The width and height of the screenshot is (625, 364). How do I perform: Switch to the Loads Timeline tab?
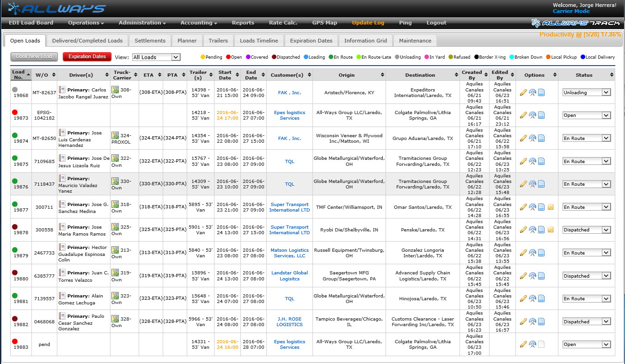pyautogui.click(x=259, y=41)
